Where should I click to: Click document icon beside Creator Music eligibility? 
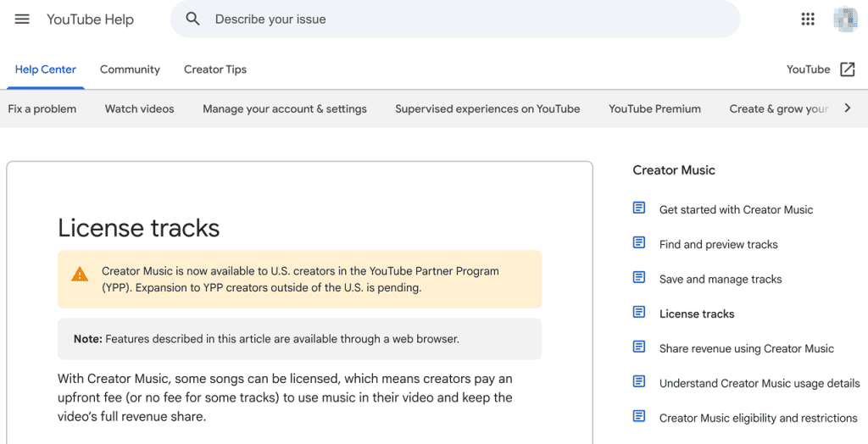[639, 416]
